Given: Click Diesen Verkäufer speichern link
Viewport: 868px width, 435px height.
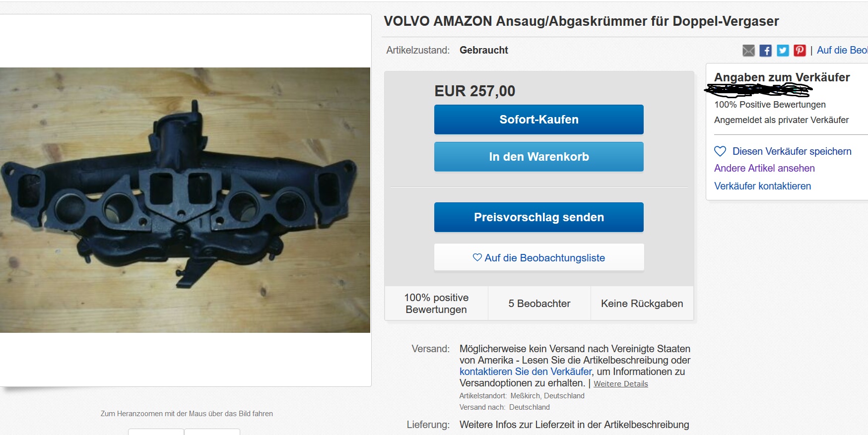Looking at the screenshot, I should pyautogui.click(x=792, y=151).
